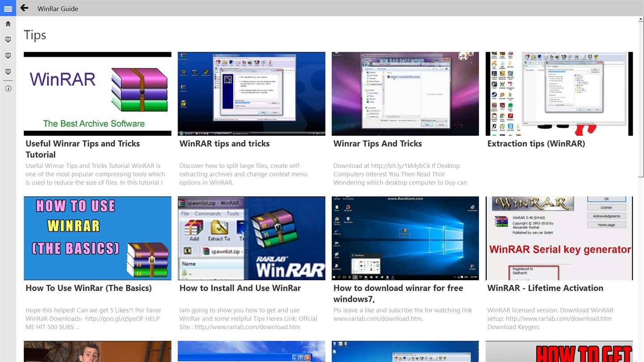This screenshot has height=362, width=644.
Task: Click the 'Tips' section heading
Action: [x=35, y=35]
